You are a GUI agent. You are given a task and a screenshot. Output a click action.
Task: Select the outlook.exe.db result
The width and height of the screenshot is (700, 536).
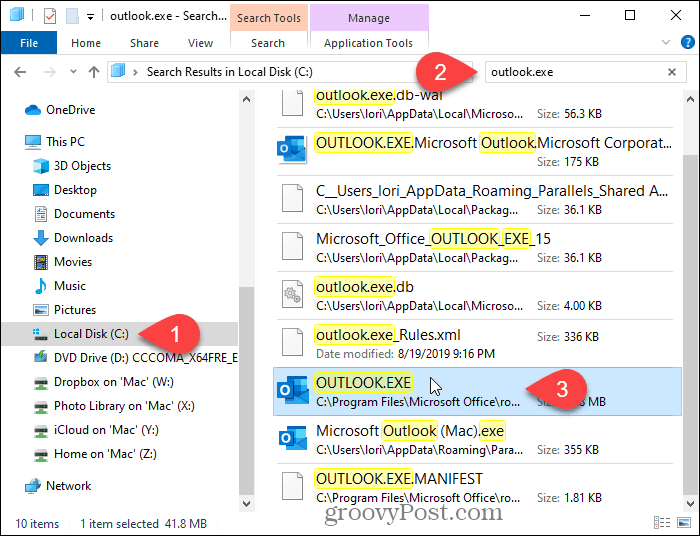click(475, 295)
